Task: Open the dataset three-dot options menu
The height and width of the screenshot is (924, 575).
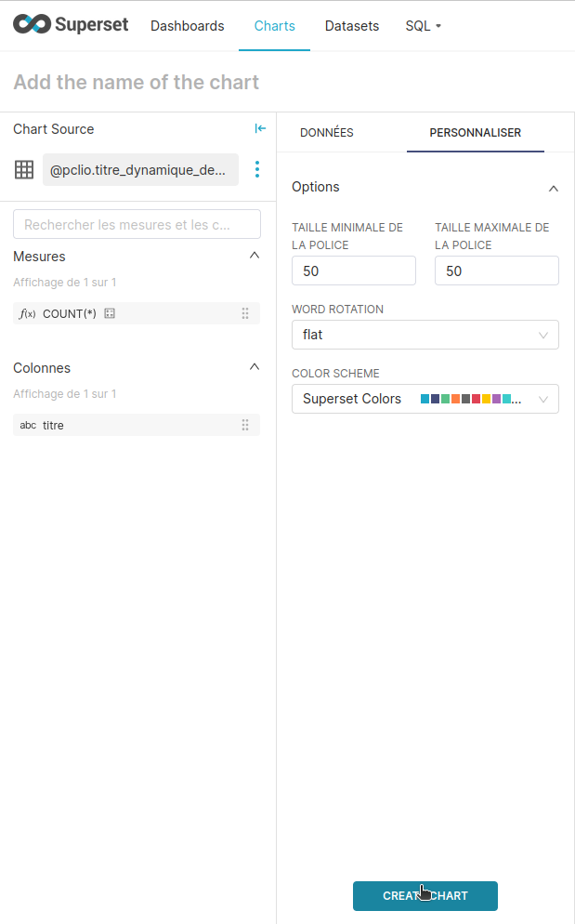Action: (x=257, y=170)
